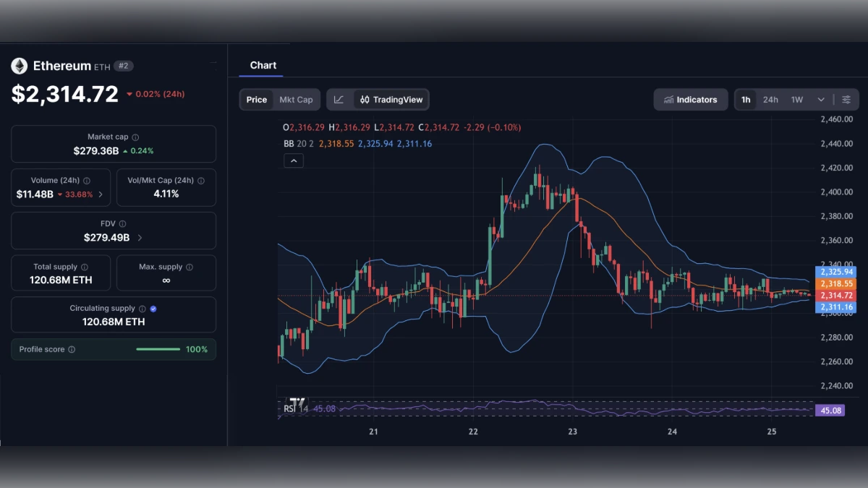Select the line chart view icon

pos(339,99)
